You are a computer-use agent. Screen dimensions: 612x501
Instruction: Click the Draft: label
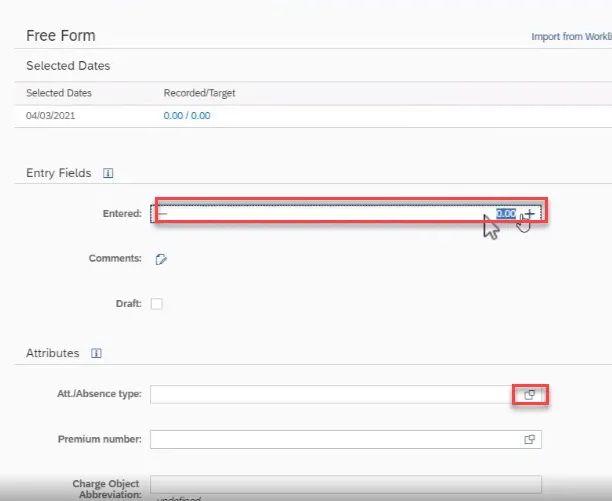coord(129,304)
